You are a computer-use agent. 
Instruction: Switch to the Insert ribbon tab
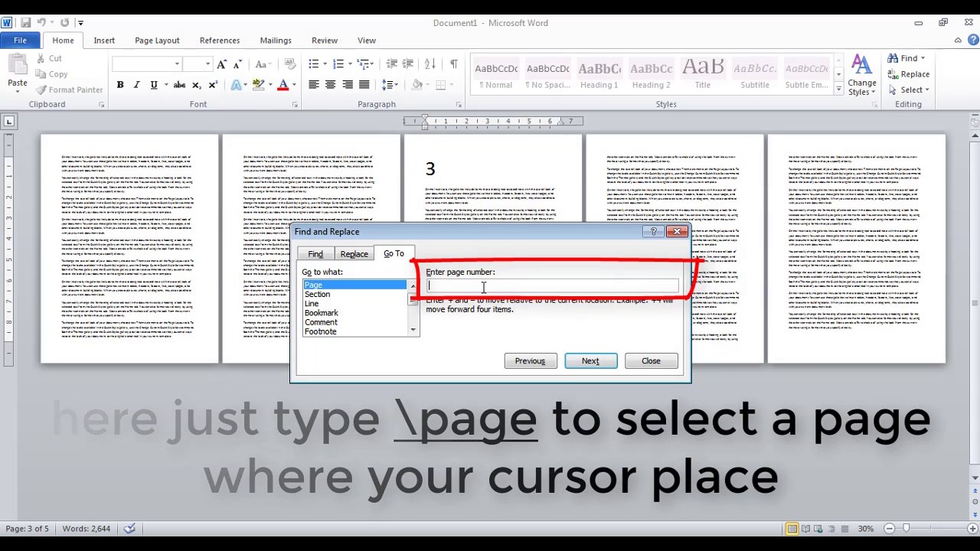point(104,41)
